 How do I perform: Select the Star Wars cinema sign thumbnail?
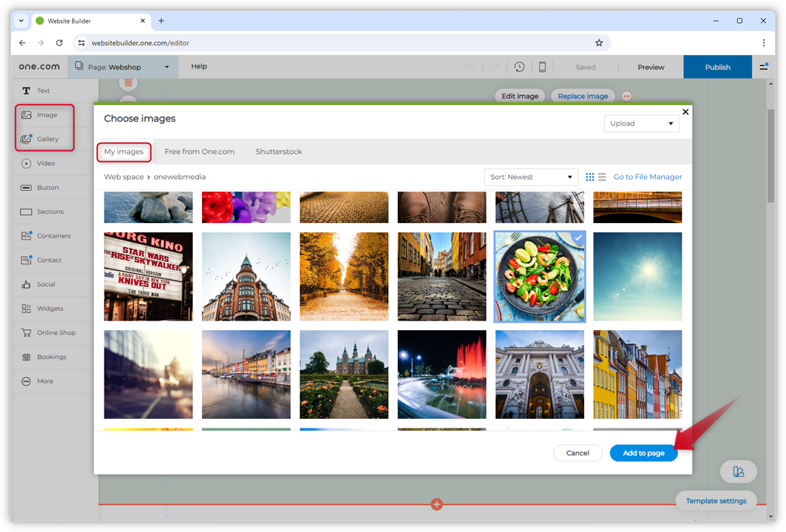tap(148, 277)
